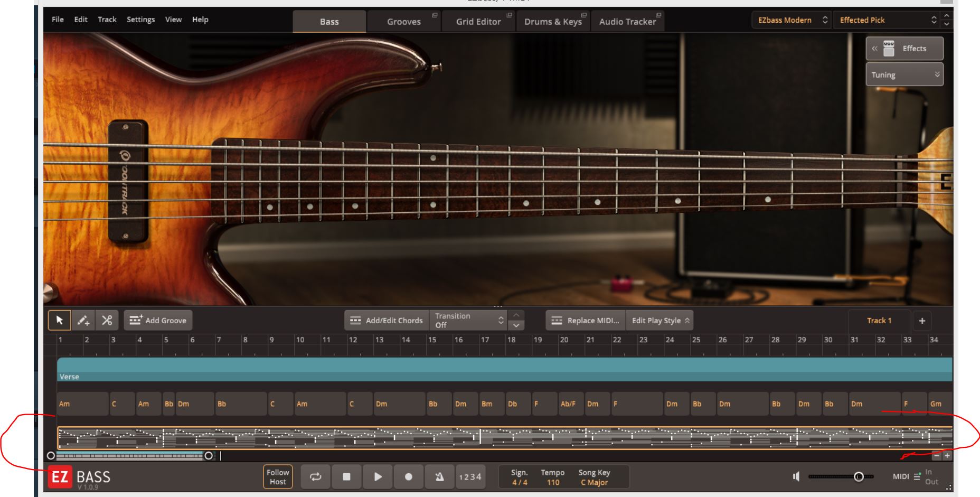This screenshot has width=980, height=497.
Task: Open the Effects panel
Action: coord(904,48)
